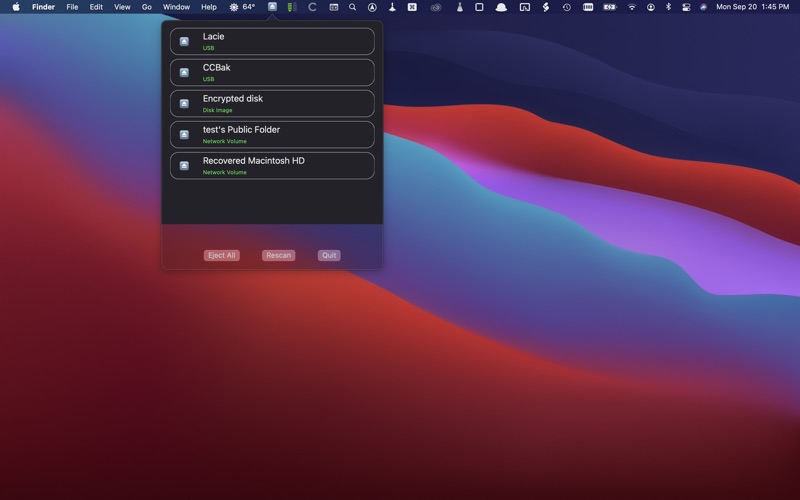Click the Creative Cloud menu bar icon
The width and height of the screenshot is (800, 500).
436,7
